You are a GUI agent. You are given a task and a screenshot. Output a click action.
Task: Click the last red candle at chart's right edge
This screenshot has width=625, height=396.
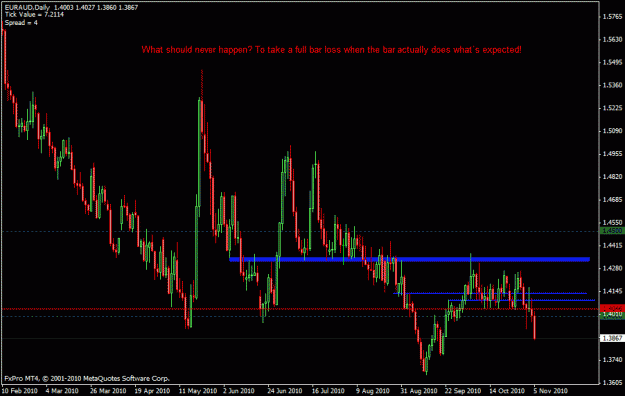(535, 327)
